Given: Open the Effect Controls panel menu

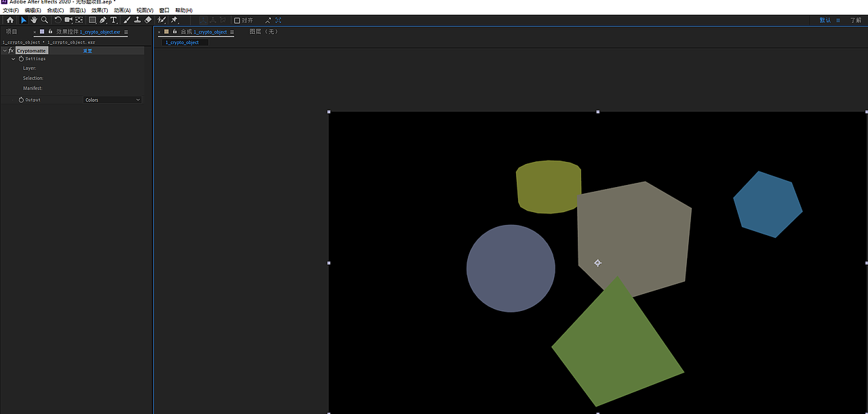Looking at the screenshot, I should coord(126,32).
